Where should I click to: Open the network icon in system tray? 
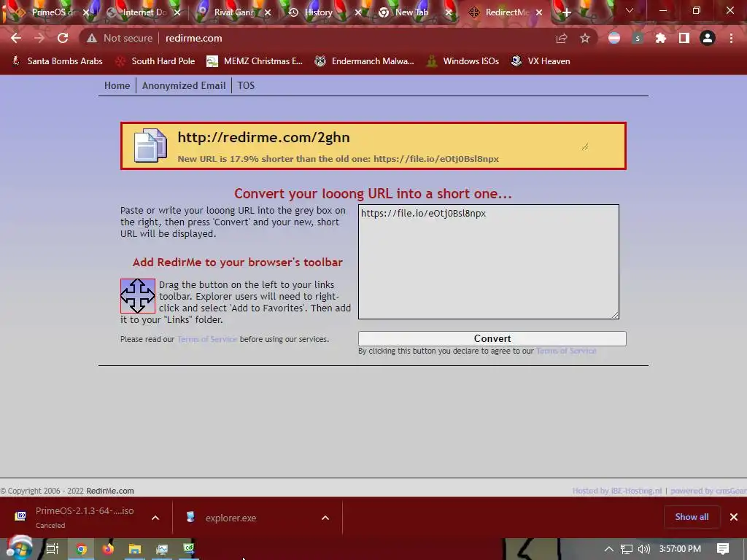(x=627, y=549)
